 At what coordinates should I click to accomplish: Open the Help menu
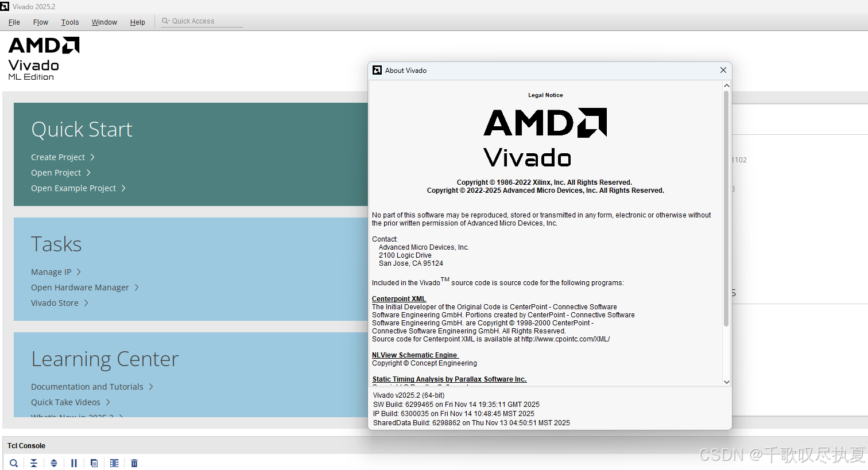[138, 22]
